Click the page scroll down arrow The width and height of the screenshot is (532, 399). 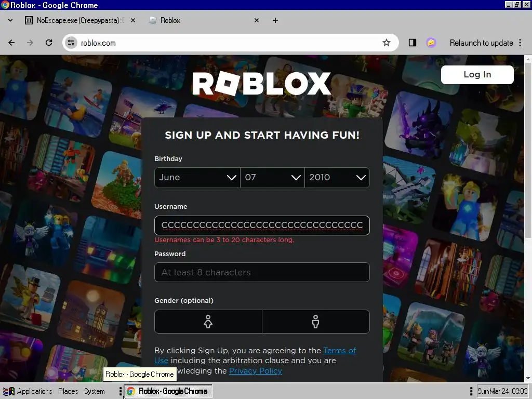(528, 378)
